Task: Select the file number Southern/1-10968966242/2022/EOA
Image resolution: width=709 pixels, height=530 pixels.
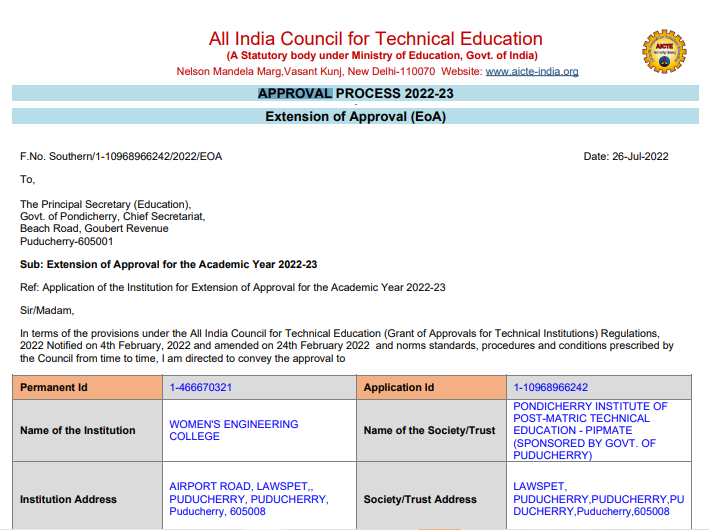Action: coord(136,156)
